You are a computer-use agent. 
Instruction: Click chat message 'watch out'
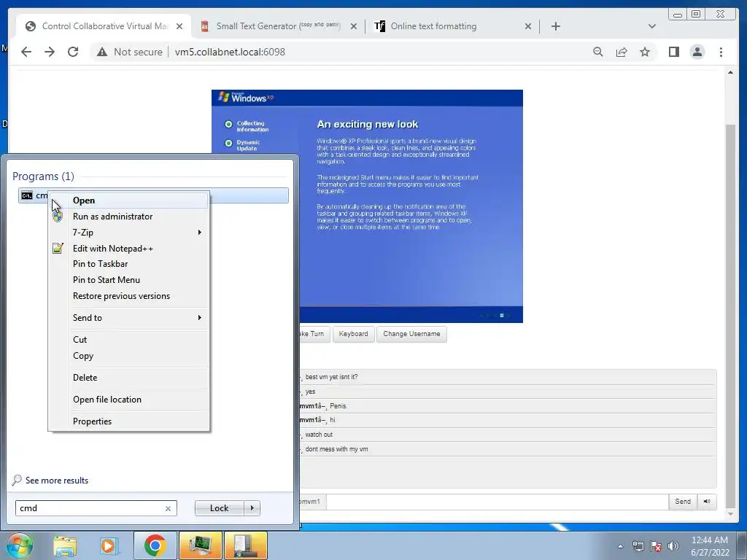319,435
